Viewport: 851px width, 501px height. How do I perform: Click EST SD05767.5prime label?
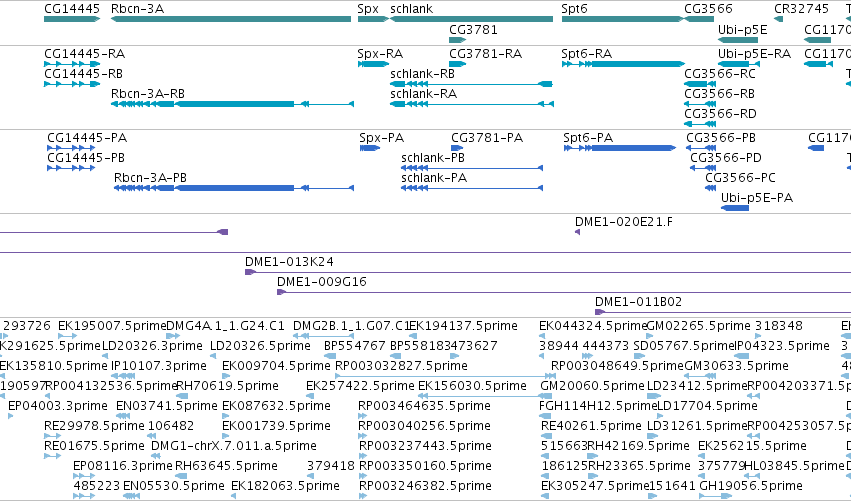[x=683, y=346]
